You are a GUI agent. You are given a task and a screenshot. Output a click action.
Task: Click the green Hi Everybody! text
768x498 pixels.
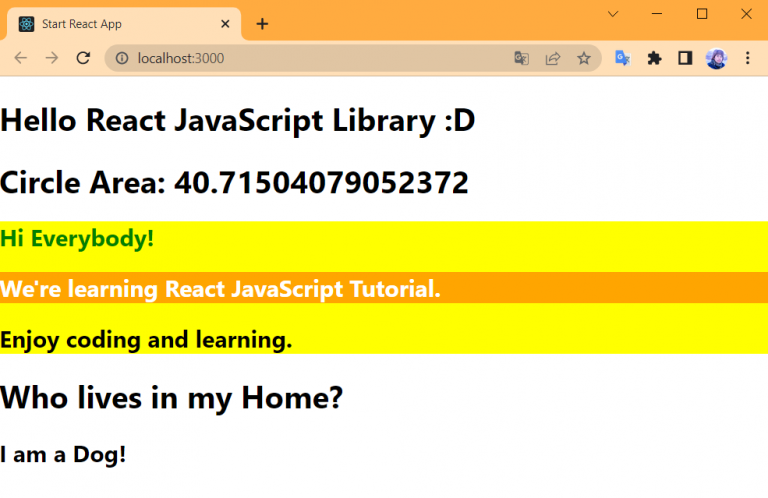point(77,239)
